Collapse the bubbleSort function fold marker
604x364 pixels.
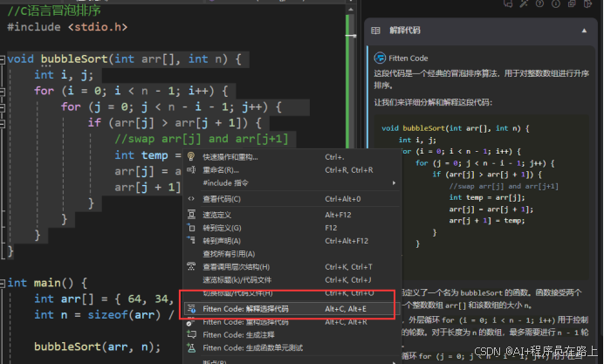pos(3,59)
